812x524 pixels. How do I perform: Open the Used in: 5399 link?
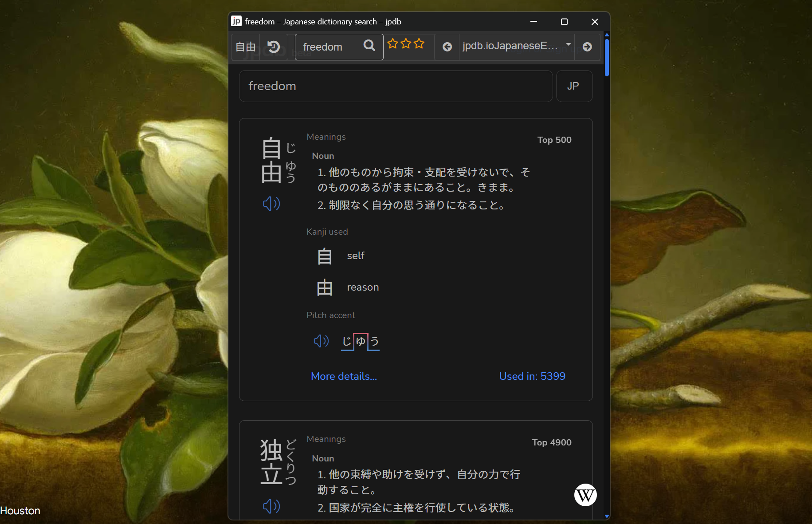click(532, 376)
